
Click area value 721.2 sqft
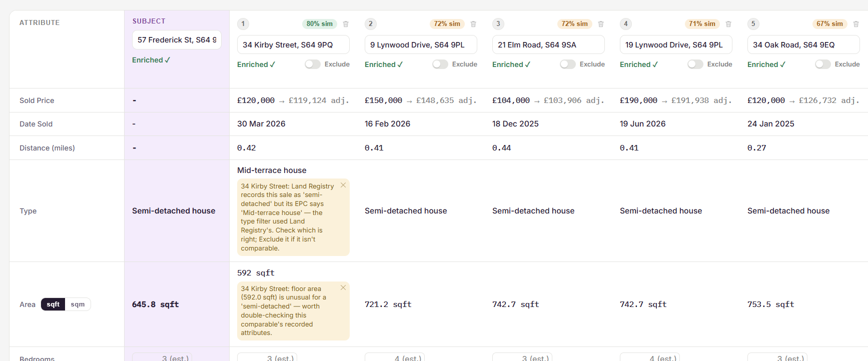point(388,304)
